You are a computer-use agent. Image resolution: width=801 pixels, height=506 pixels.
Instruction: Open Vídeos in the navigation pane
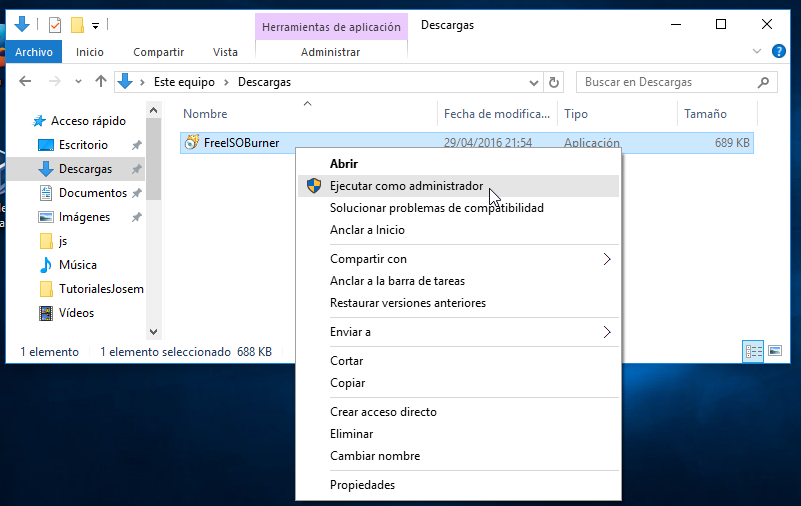point(76,313)
